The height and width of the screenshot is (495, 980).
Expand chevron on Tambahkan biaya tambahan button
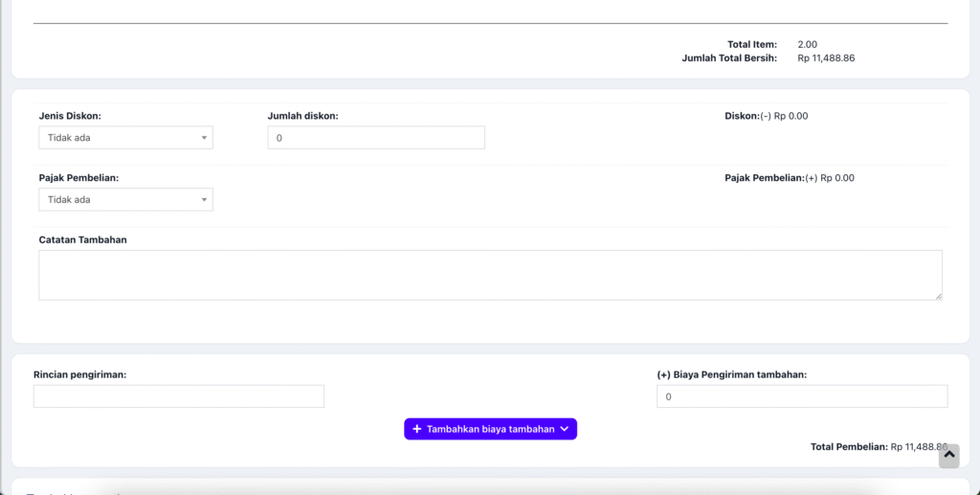point(565,429)
